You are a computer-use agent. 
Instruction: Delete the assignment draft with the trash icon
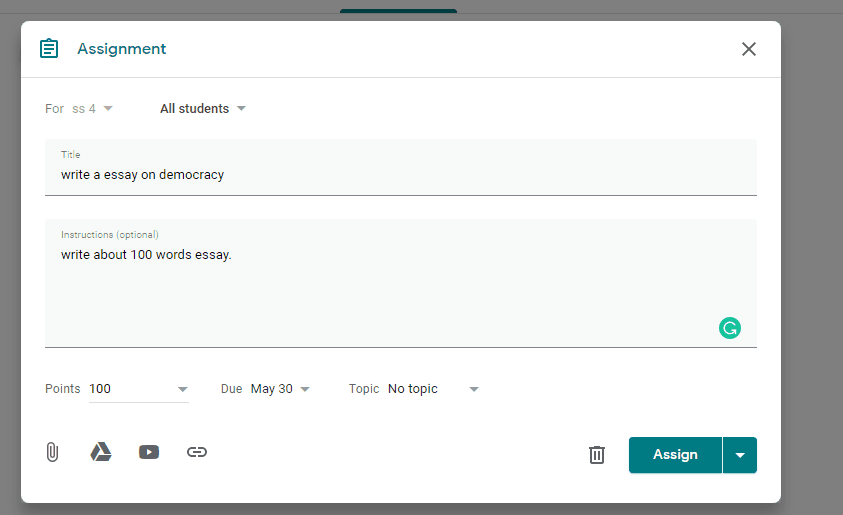pyautogui.click(x=597, y=455)
